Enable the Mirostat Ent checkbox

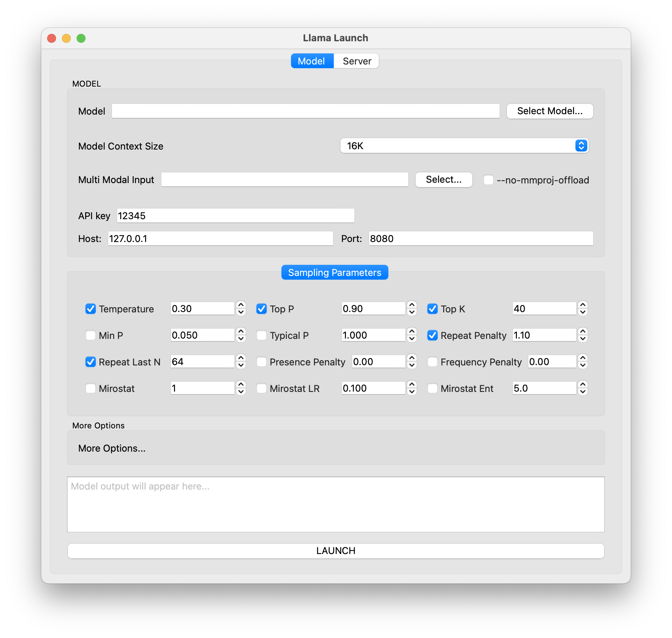(x=433, y=388)
